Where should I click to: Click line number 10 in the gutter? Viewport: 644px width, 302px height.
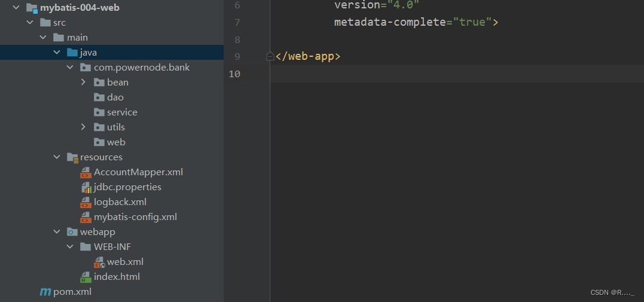pyautogui.click(x=234, y=74)
